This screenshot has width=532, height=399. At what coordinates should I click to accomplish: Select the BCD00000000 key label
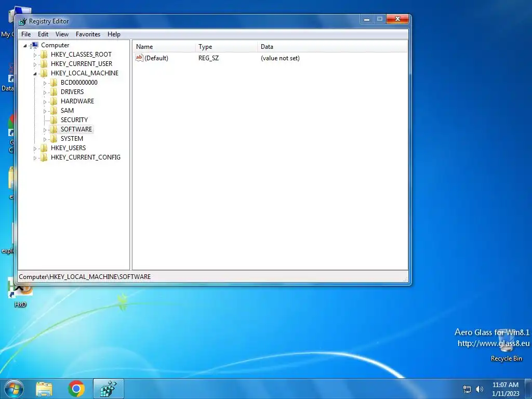point(79,83)
